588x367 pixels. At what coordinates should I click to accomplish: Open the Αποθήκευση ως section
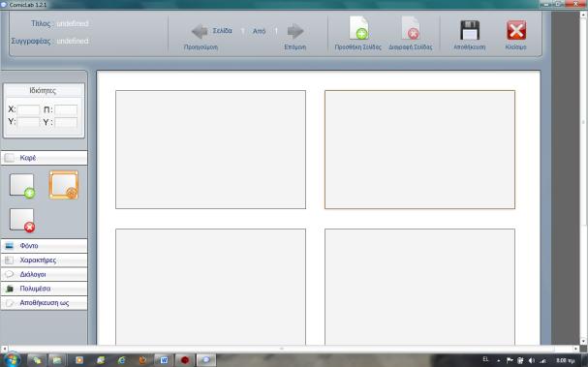[x=45, y=303]
